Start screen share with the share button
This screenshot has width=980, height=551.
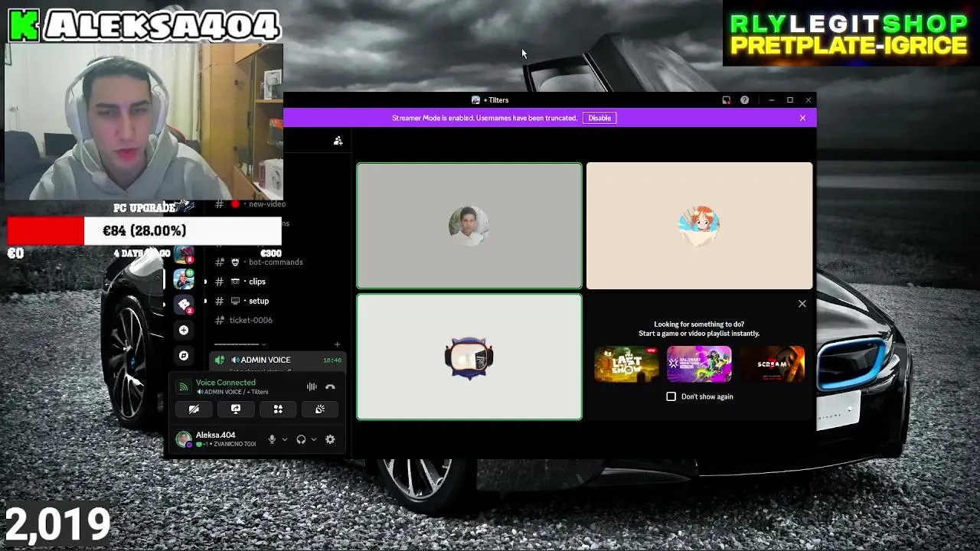236,409
